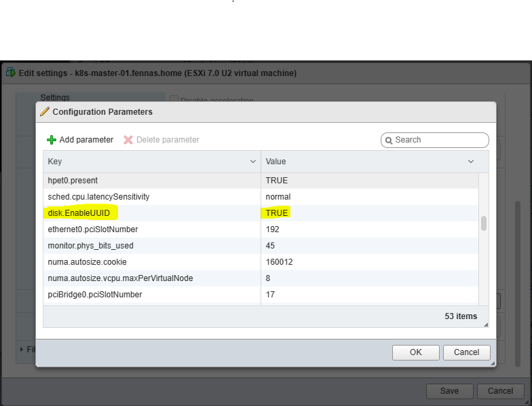Select the disk.EnableUUID key

coord(79,213)
